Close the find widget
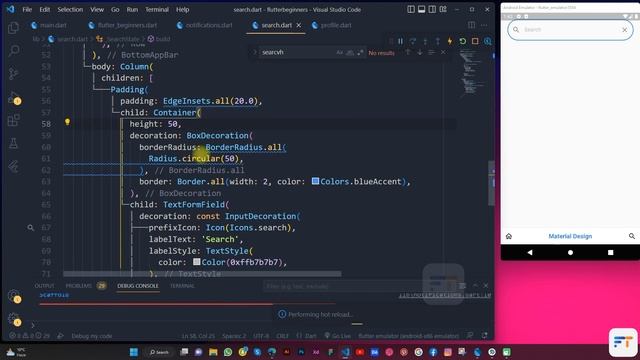Screen dimensions: 640x360 443,52
